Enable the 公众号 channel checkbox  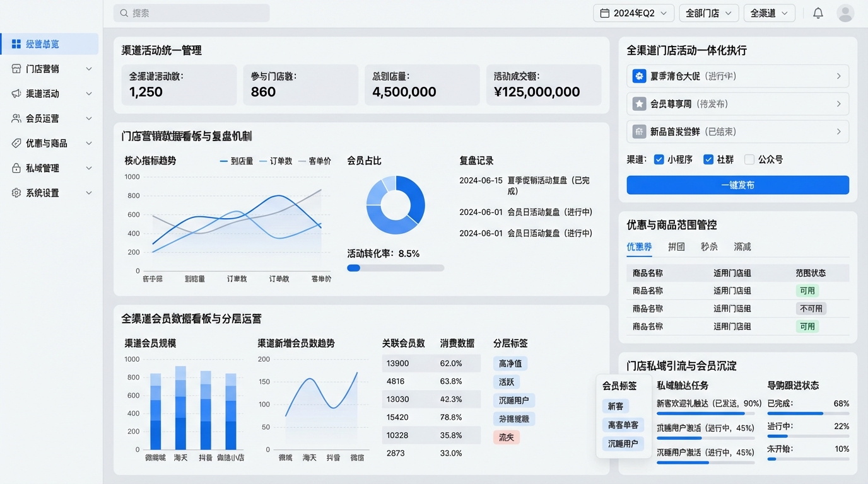[749, 159]
